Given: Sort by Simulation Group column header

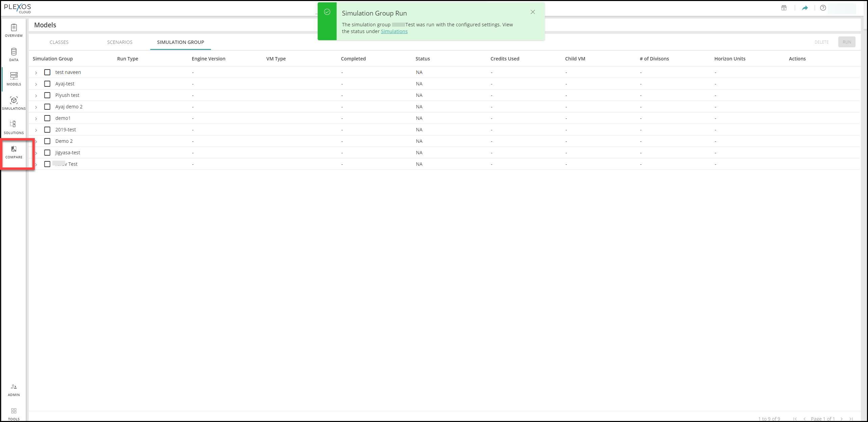Looking at the screenshot, I should tap(53, 59).
